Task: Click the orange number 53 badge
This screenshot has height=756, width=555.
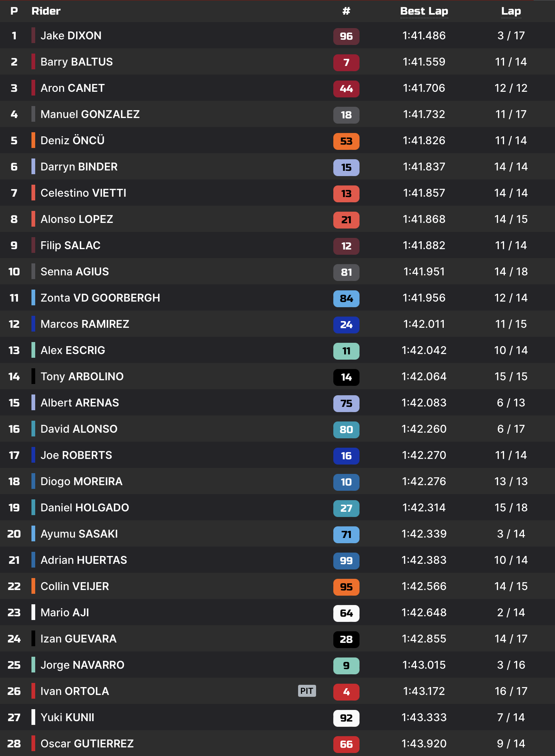Action: coord(346,141)
